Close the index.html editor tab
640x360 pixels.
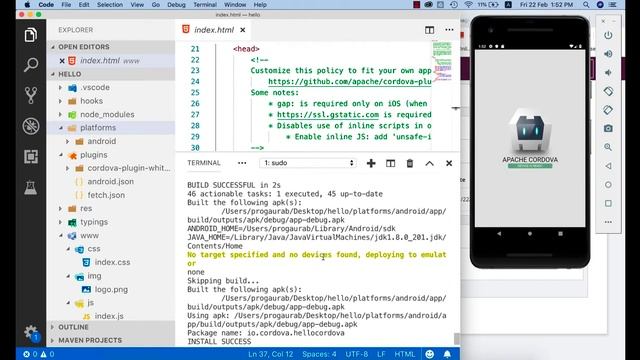pyautogui.click(x=243, y=30)
